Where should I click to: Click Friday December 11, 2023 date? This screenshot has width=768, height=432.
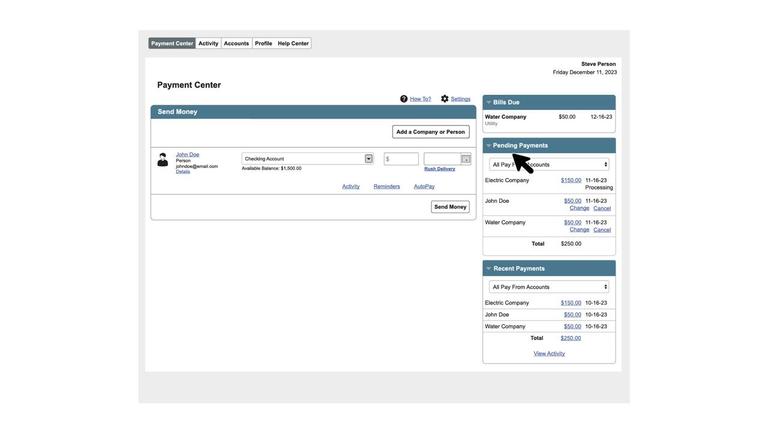[585, 72]
